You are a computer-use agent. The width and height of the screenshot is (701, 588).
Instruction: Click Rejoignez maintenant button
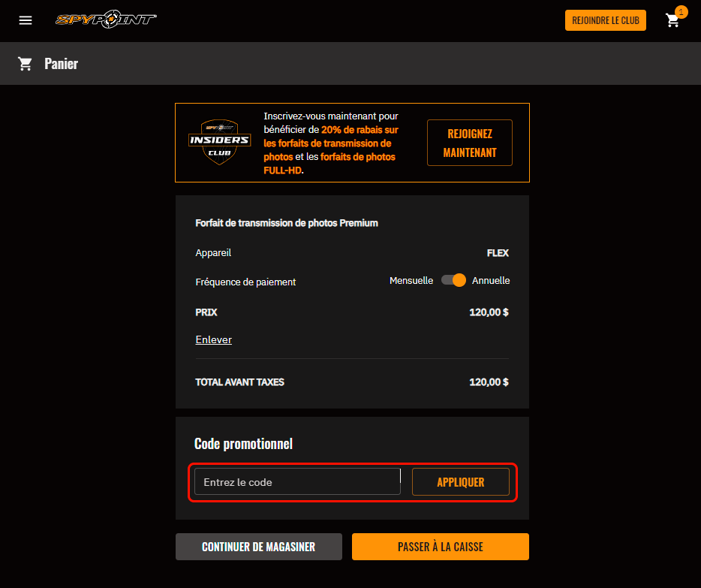[x=469, y=143]
